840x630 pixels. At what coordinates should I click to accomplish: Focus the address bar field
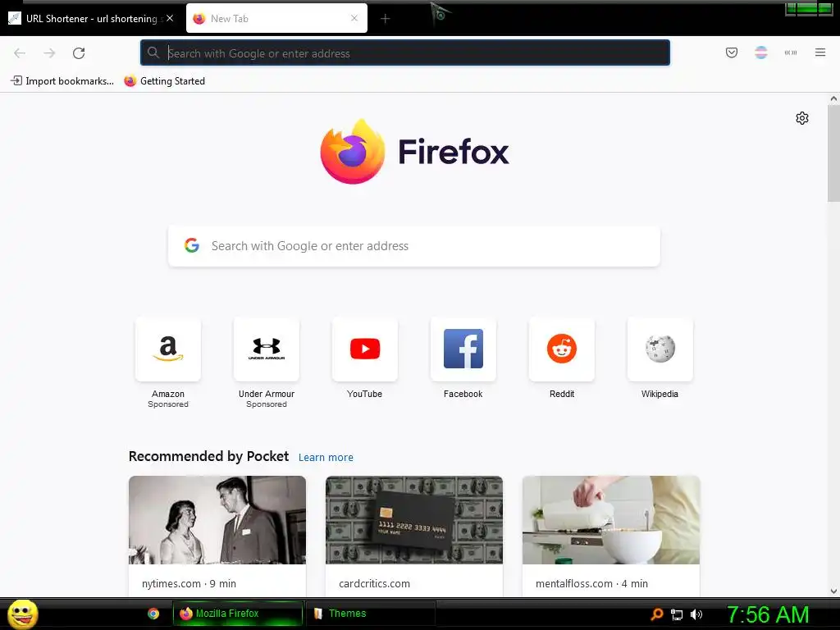[x=405, y=53]
